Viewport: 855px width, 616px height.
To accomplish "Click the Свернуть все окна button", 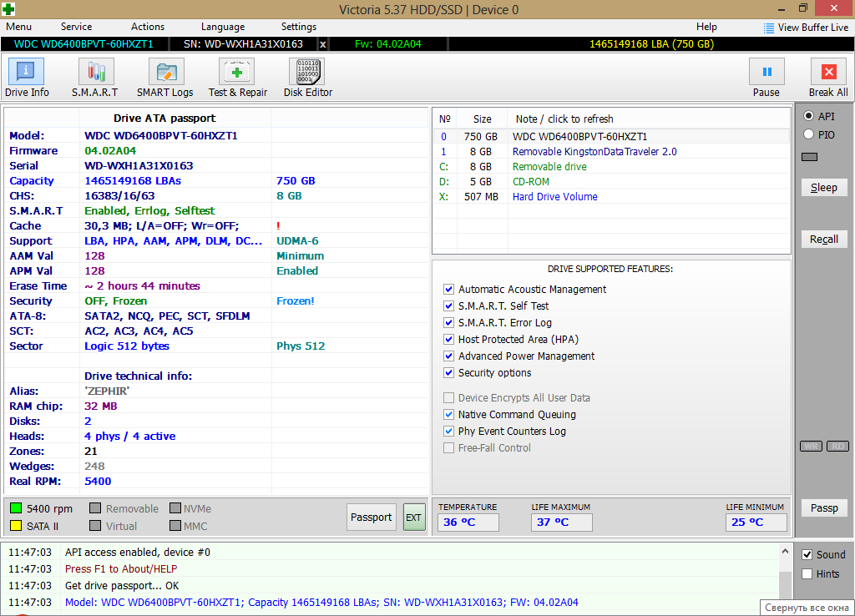I will [x=807, y=608].
